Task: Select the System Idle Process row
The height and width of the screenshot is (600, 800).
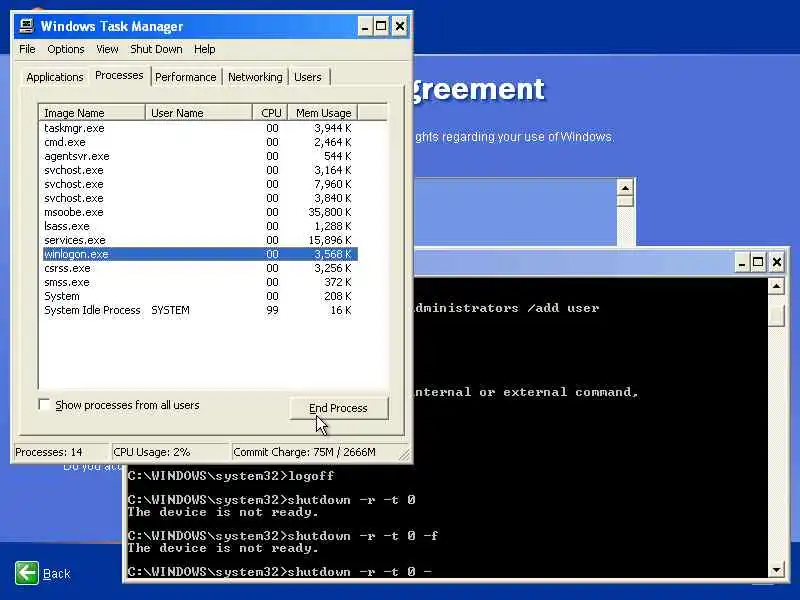Action: point(200,310)
